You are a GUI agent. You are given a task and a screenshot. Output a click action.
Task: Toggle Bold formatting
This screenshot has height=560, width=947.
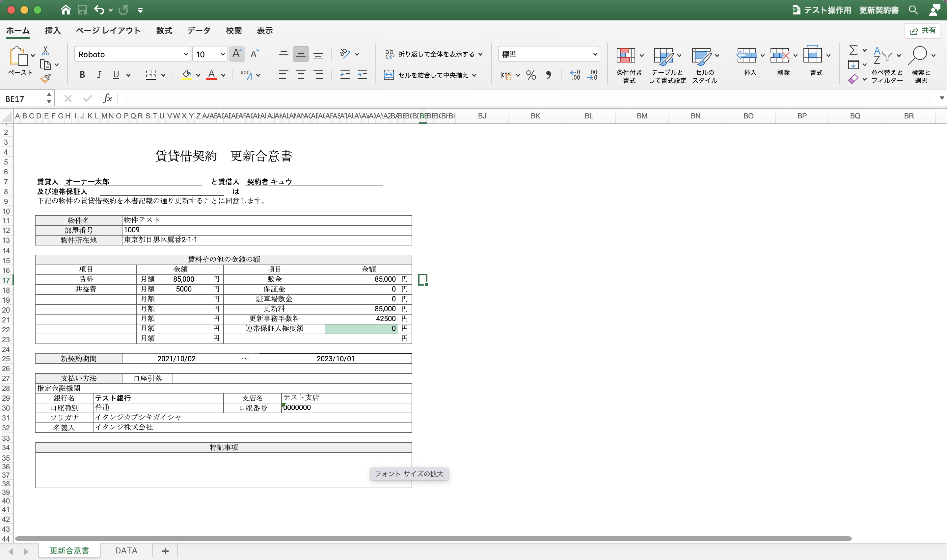[82, 75]
